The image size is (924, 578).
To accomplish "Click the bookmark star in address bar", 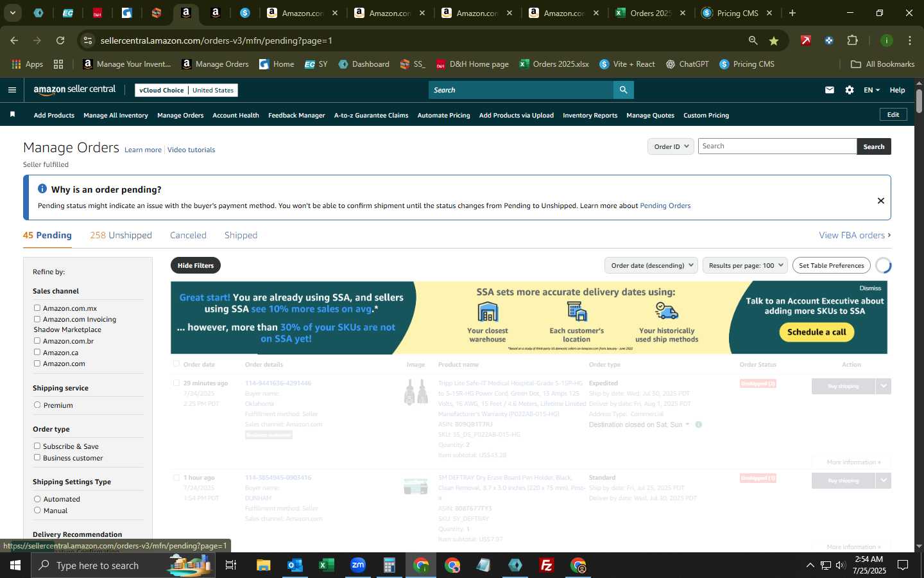I will [x=774, y=40].
